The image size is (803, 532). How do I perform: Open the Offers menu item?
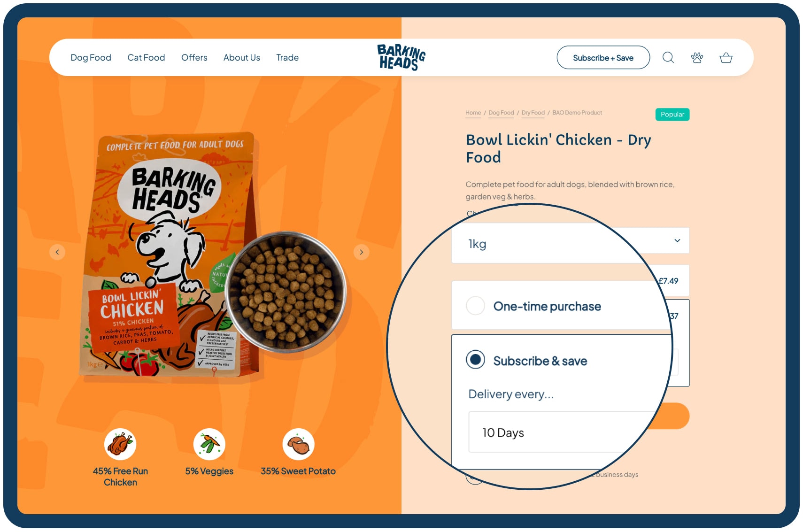coord(194,58)
